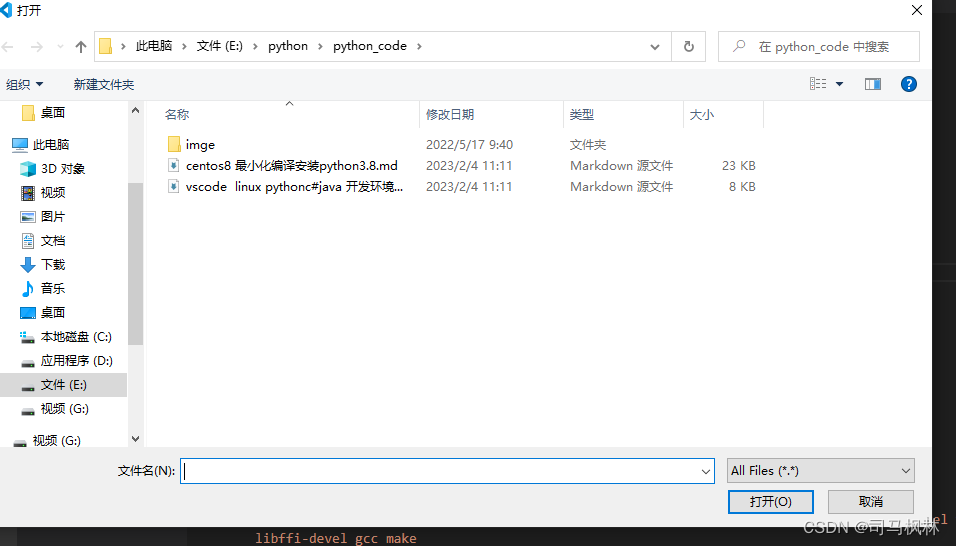
Task: Expand chevron between python and python_code
Action: point(320,46)
